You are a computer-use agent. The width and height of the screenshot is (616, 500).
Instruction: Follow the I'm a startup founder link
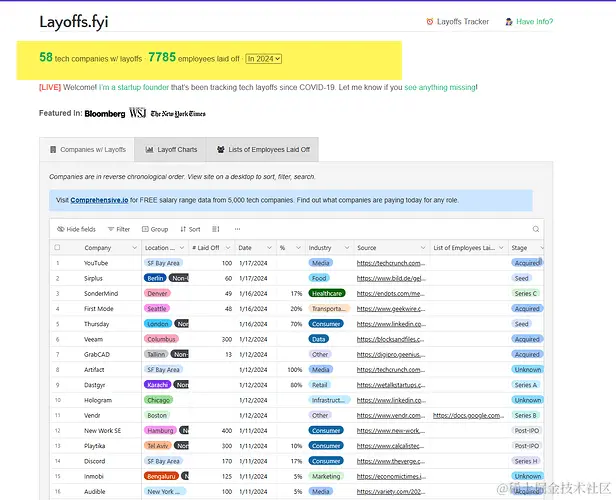tap(134, 87)
